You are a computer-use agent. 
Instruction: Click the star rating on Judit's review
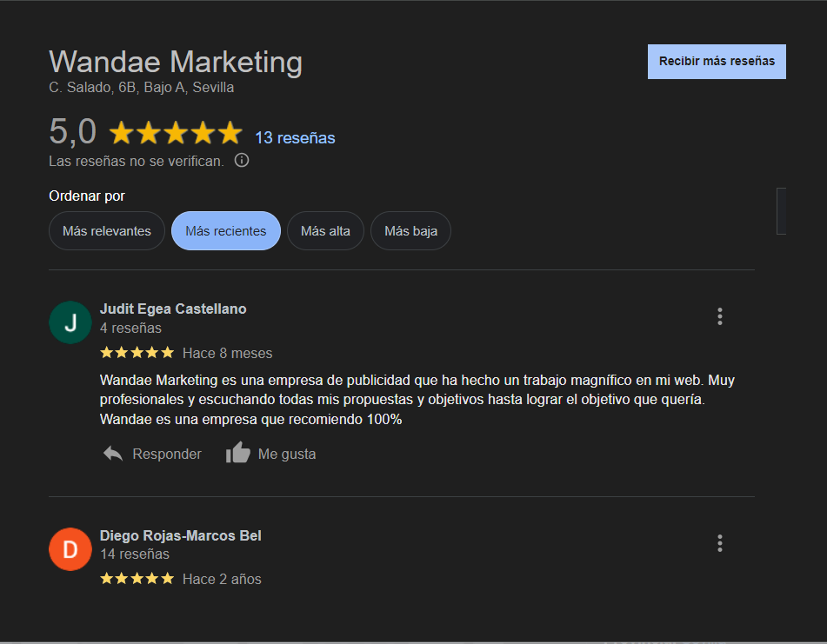(x=137, y=353)
